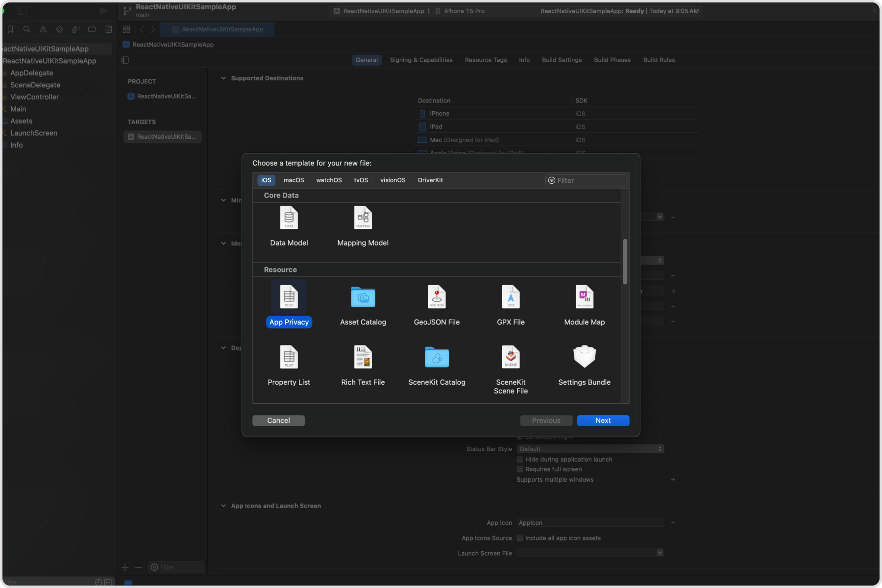Image resolution: width=882 pixels, height=588 pixels.
Task: Choose the Rich Text File template
Action: (363, 365)
